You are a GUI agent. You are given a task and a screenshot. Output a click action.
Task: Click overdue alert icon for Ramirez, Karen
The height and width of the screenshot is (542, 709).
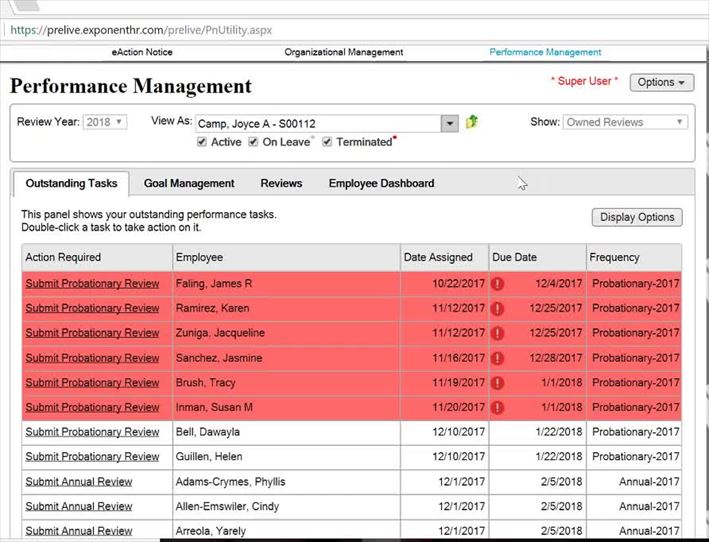tap(498, 308)
